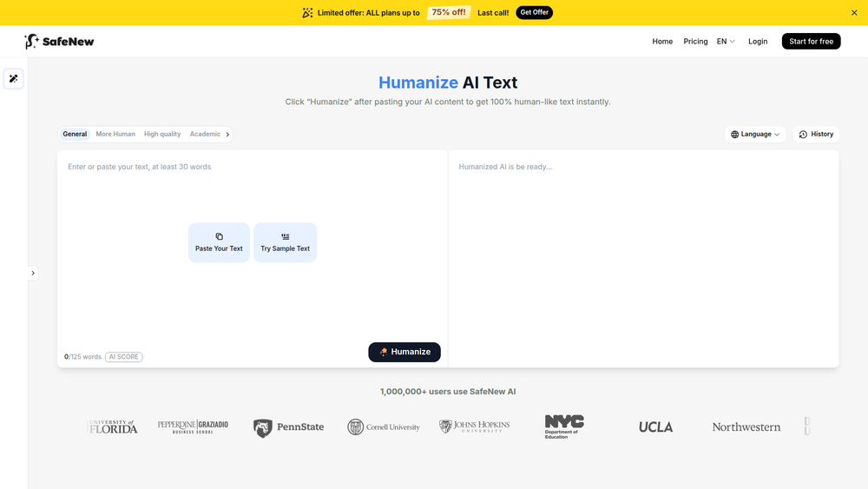Click Start for free button
The image size is (868, 489).
tap(811, 42)
